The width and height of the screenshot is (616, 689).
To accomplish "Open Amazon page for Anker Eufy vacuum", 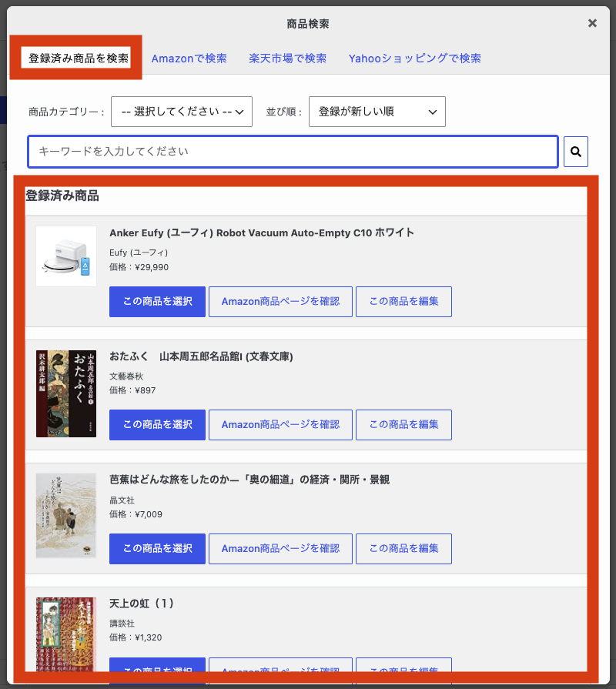I will tap(280, 302).
